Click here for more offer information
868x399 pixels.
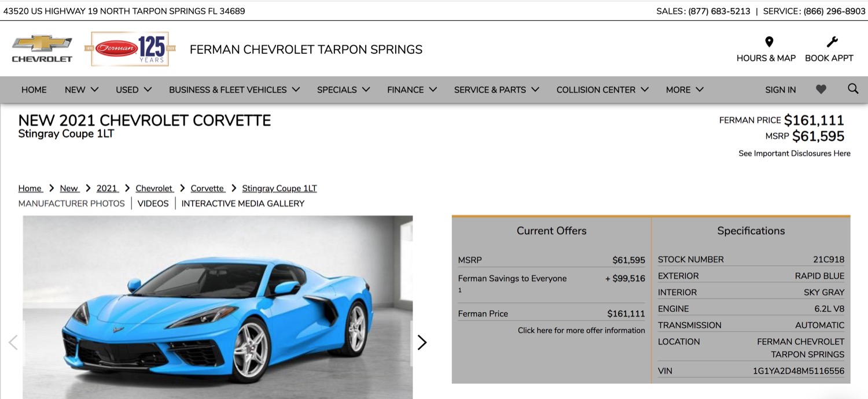581,330
